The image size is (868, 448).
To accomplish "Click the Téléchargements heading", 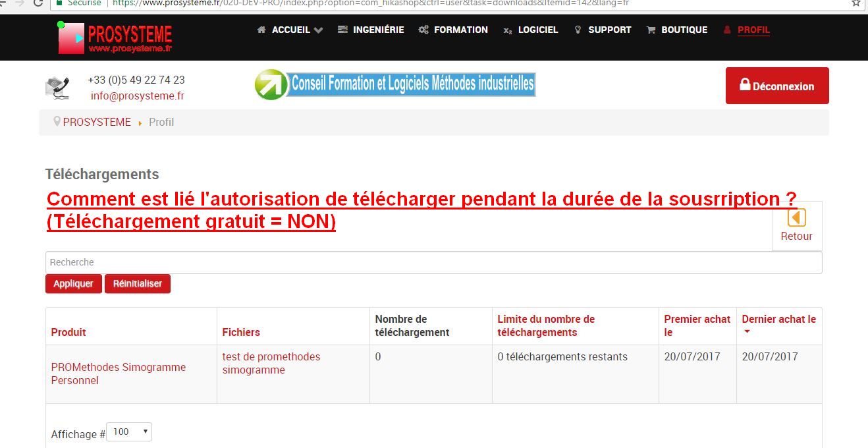I will click(102, 174).
